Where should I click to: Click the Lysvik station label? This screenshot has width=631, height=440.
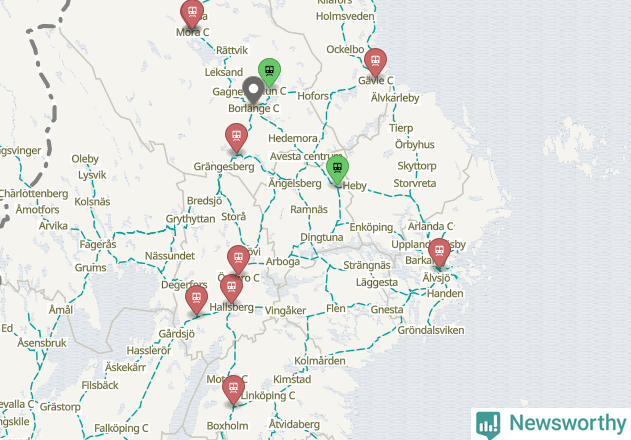(x=93, y=175)
